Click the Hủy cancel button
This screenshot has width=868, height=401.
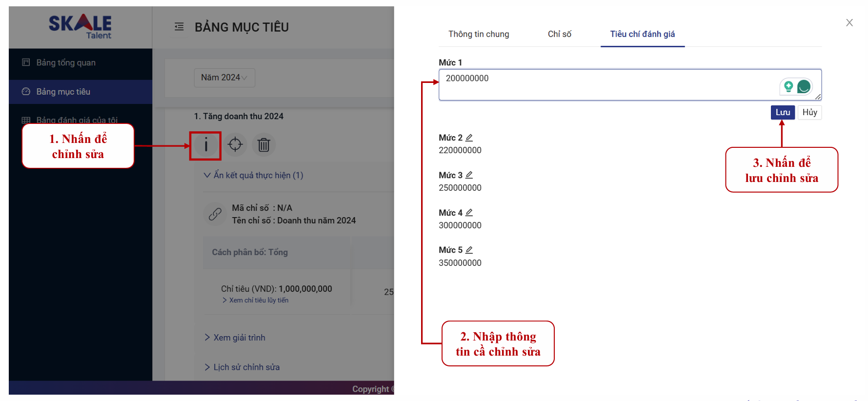click(x=809, y=112)
